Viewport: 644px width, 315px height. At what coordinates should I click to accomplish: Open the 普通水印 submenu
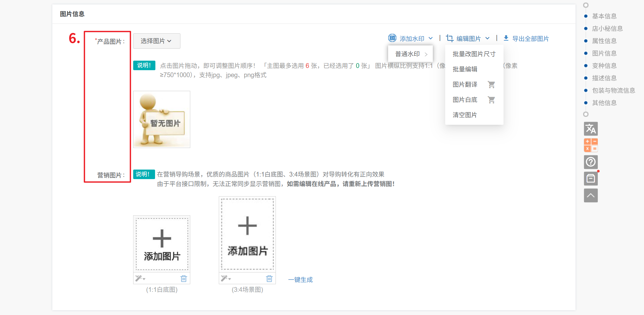(x=411, y=54)
